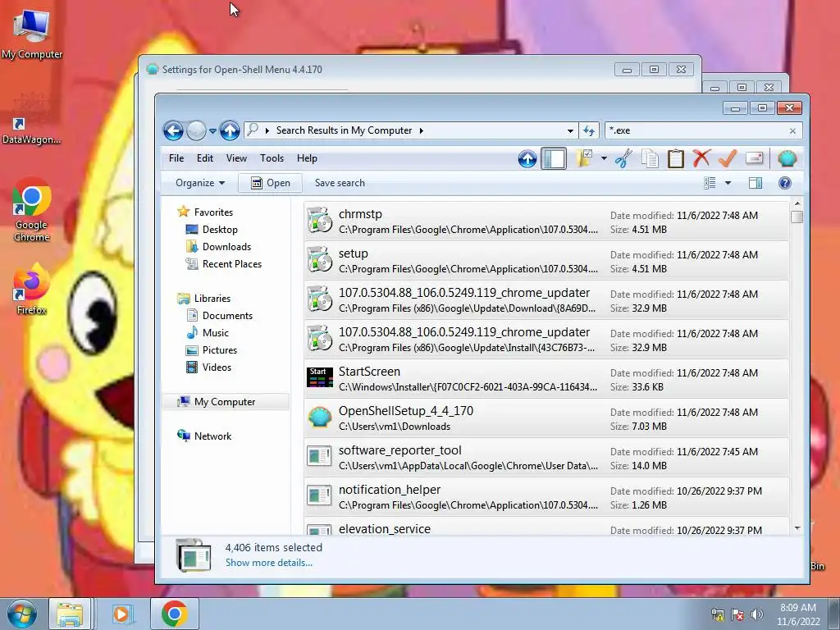The width and height of the screenshot is (840, 630).
Task: Open the Edit menu
Action: pyautogui.click(x=204, y=158)
